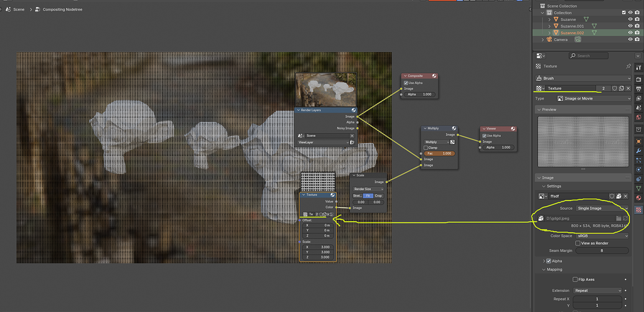Hide Camera in viewport via eye icon

(630, 39)
